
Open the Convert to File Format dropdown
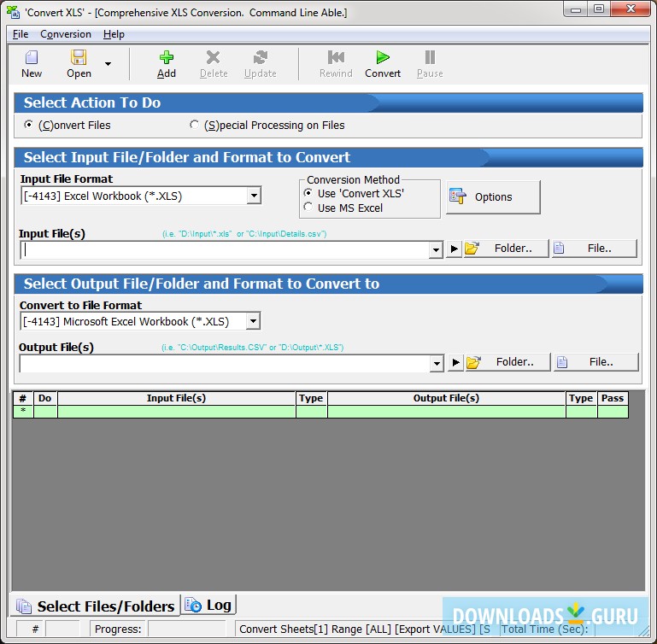point(253,321)
